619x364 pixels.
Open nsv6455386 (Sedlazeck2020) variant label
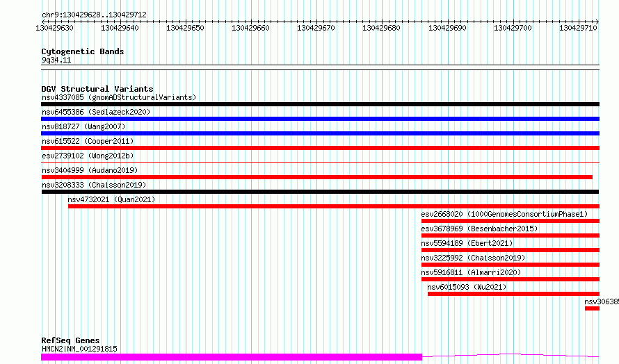96,112
